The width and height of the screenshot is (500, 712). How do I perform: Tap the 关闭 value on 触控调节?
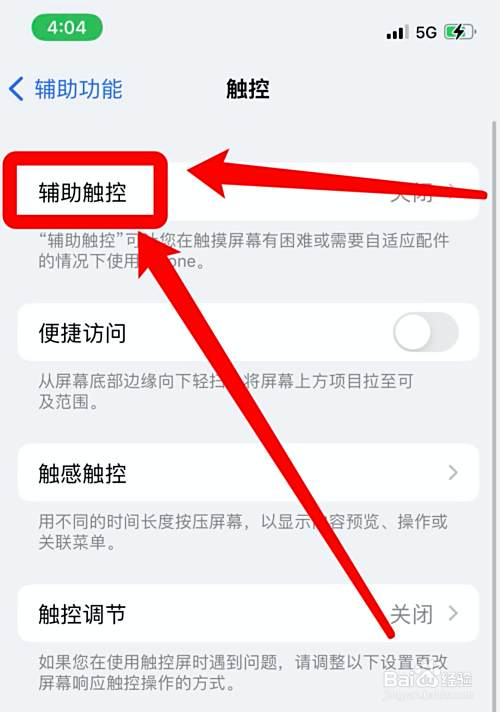coord(411,614)
